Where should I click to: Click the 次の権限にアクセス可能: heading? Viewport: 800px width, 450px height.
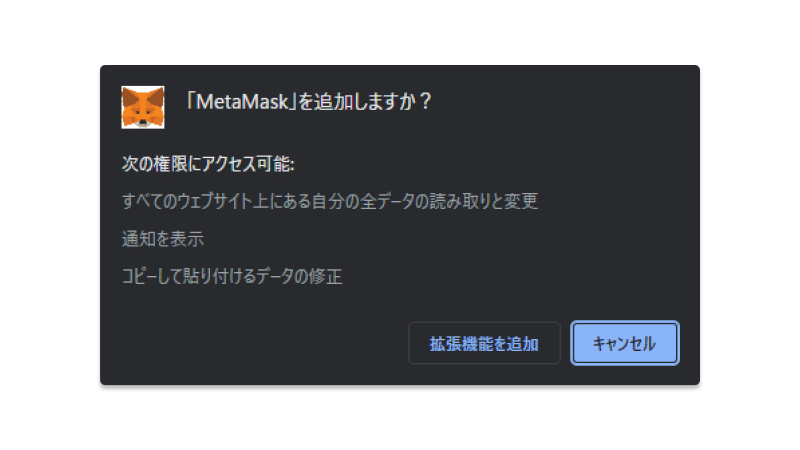(208, 164)
